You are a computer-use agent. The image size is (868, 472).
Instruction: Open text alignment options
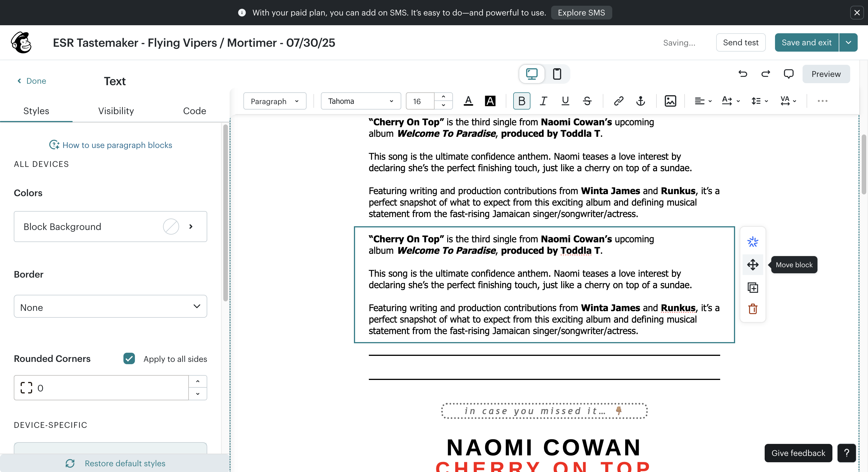click(703, 101)
